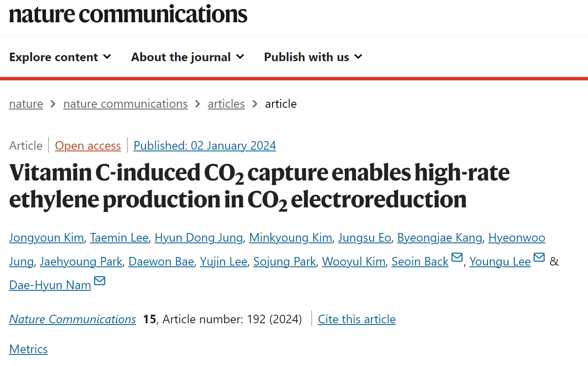This screenshot has height=366, width=588.
Task: Click the email icon next to Seoin Back
Action: point(457,257)
